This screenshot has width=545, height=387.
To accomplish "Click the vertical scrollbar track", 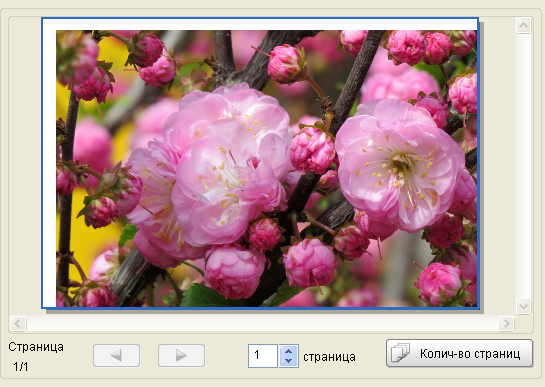I will point(523,166).
